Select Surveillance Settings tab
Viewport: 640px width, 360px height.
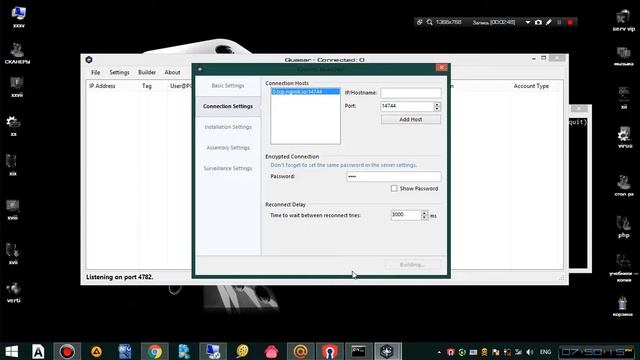click(228, 168)
